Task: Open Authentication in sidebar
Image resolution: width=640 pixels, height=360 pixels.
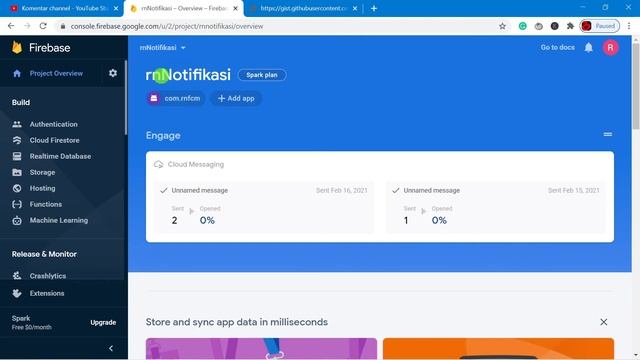Action: 53,124
